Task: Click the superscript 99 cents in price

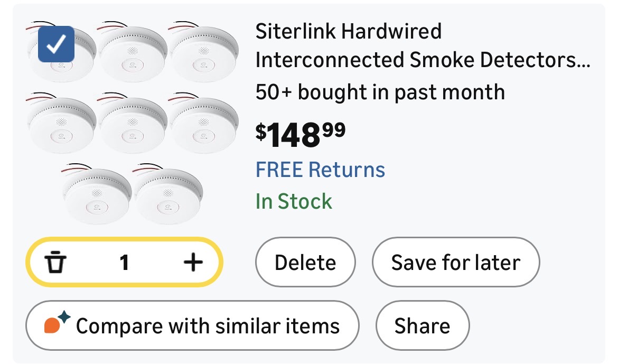Action: 334,128
